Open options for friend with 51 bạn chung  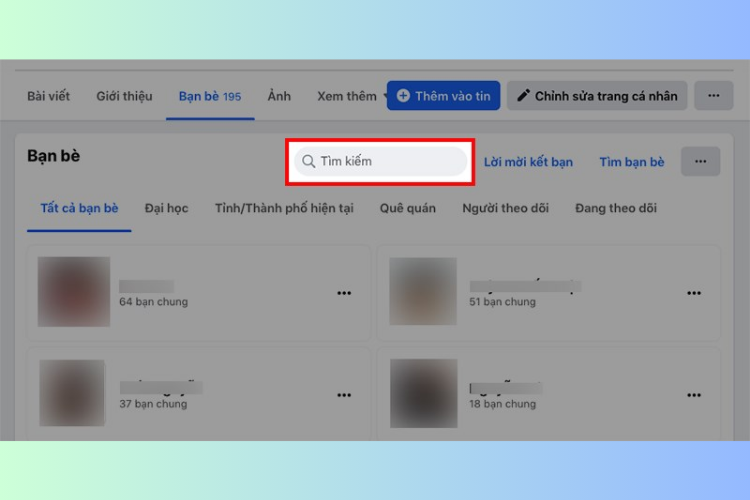pos(694,293)
